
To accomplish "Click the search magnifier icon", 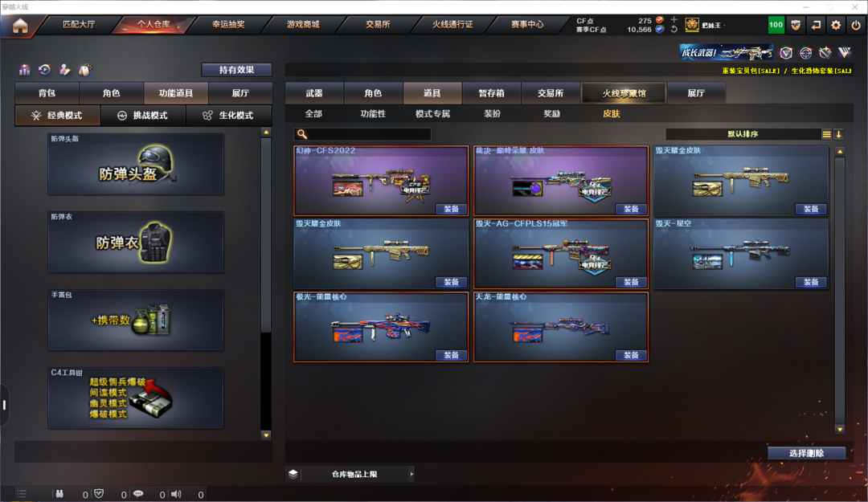I will pyautogui.click(x=302, y=134).
